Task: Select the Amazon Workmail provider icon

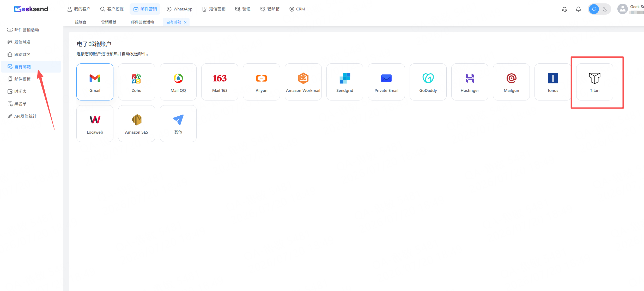Action: (303, 78)
